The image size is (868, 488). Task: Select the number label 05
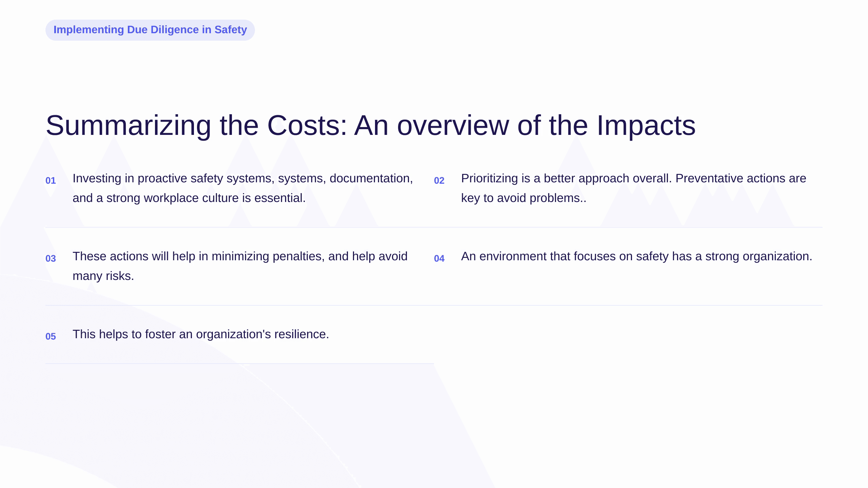51,337
